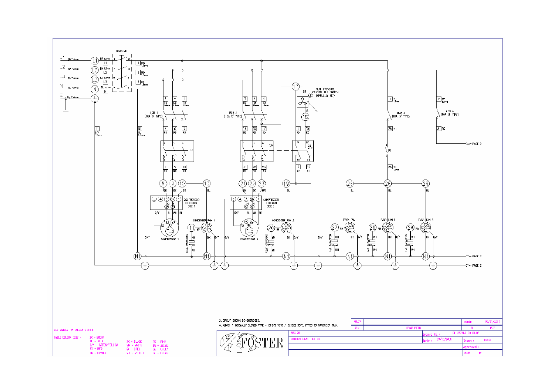Click the date 09/10/2006
This screenshot has width=555, height=392.
coord(444,339)
